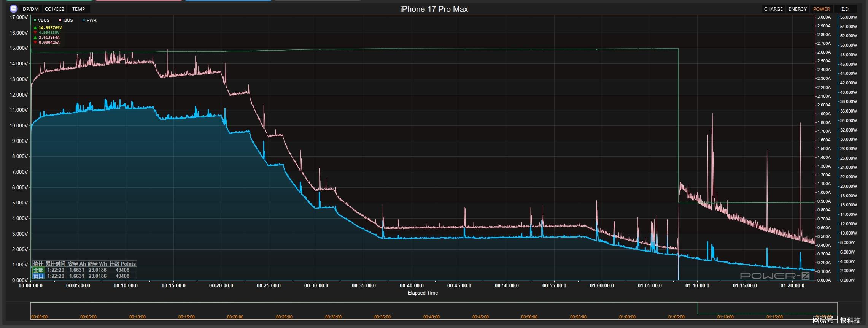The height and width of the screenshot is (328, 868).
Task: Switch to the CHARGE view
Action: [773, 9]
